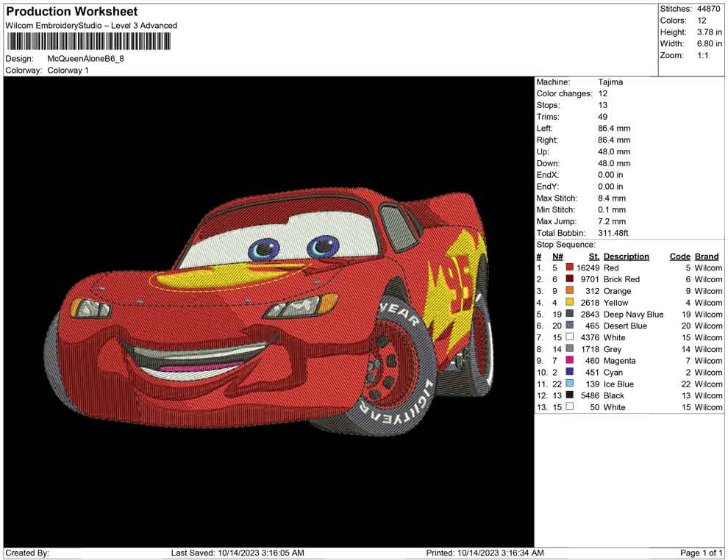Click stitch count 16249 for Red
Viewport: 728px width, 560px height.
pyautogui.click(x=588, y=268)
